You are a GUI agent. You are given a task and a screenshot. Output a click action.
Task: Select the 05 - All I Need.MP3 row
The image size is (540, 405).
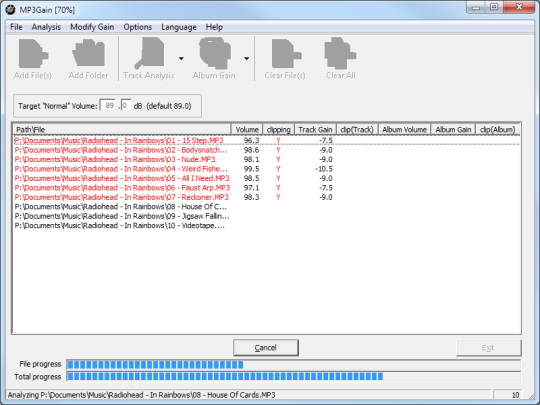267,178
